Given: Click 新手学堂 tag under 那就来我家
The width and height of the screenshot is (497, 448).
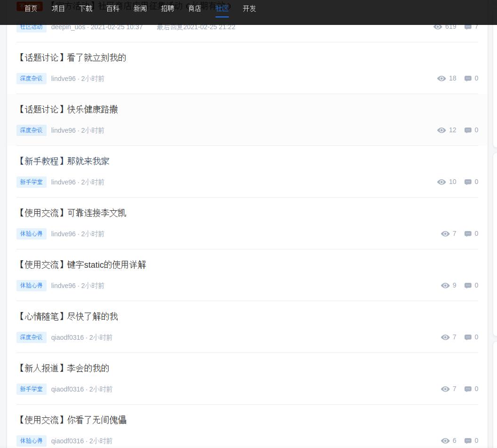Looking at the screenshot, I should pyautogui.click(x=32, y=182).
